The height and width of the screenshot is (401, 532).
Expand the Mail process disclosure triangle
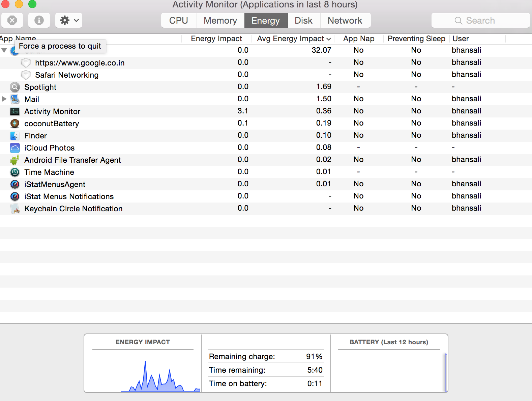(4, 99)
